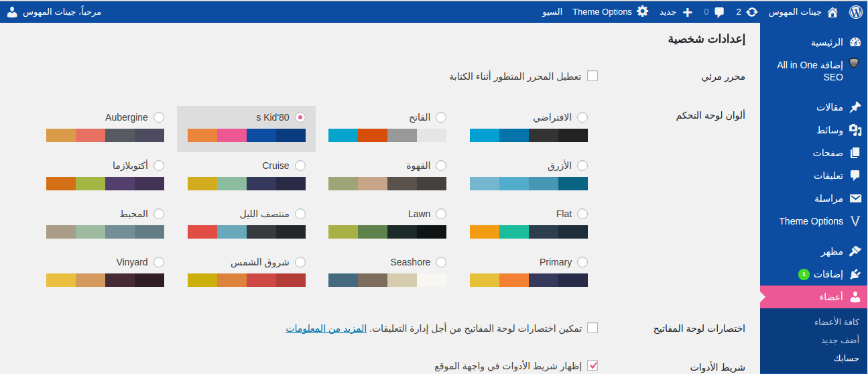Image resolution: width=868 pixels, height=374 pixels.
Task: Select أكتوبلازما color scheme radio
Action: click(x=159, y=166)
